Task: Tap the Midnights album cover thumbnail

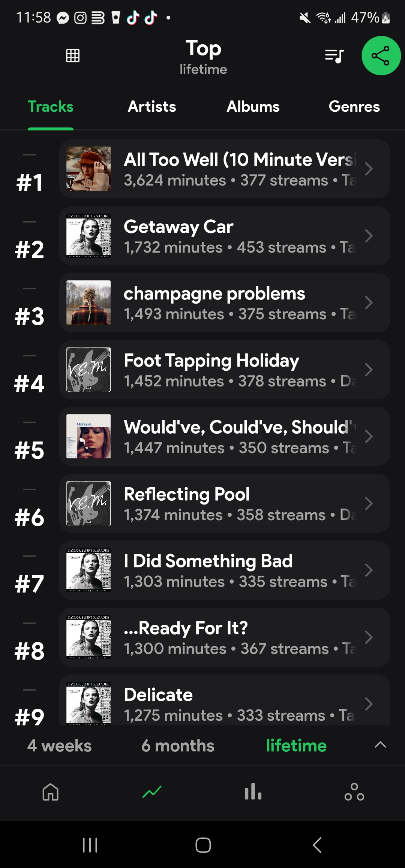Action: [x=88, y=436]
